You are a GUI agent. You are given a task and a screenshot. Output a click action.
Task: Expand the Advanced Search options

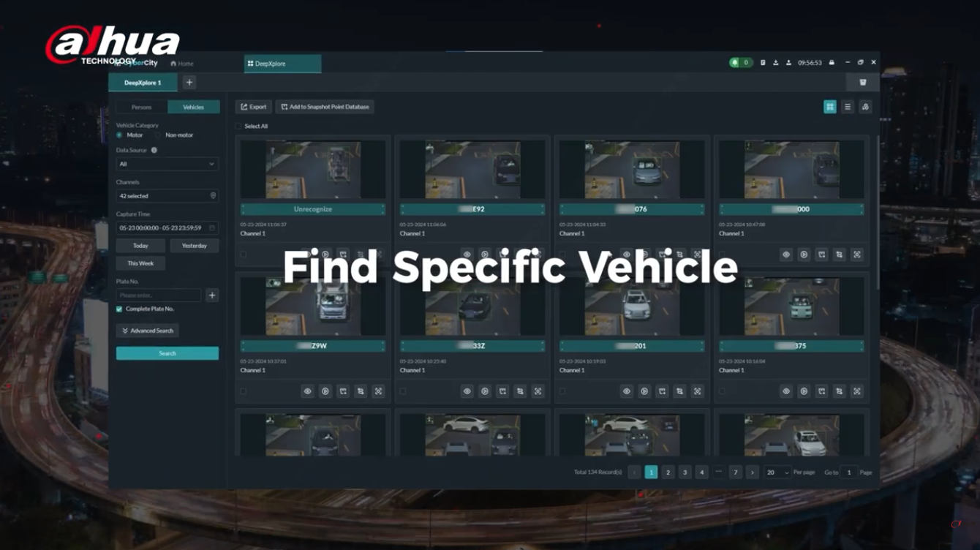coord(148,331)
